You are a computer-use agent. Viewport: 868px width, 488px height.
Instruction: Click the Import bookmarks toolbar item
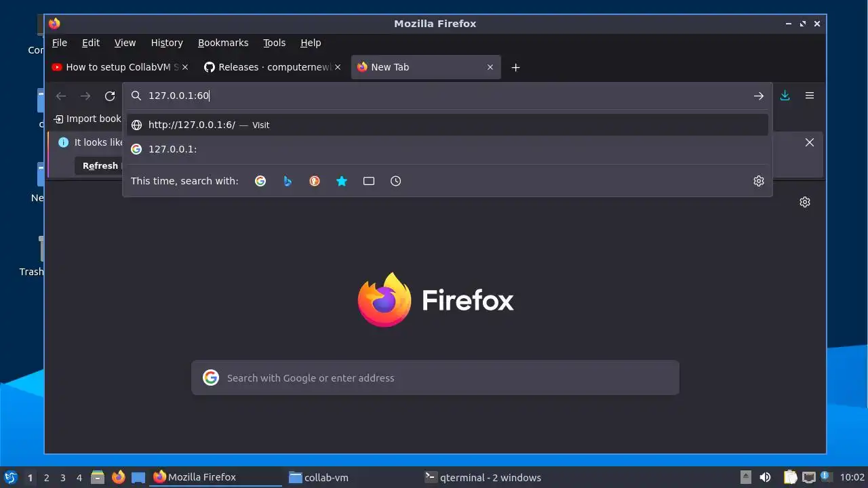[x=87, y=119]
